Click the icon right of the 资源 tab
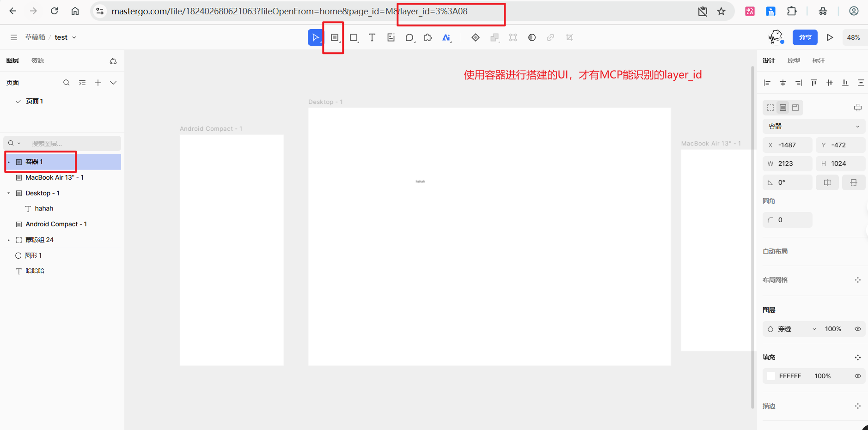The height and width of the screenshot is (430, 868). coord(113,61)
